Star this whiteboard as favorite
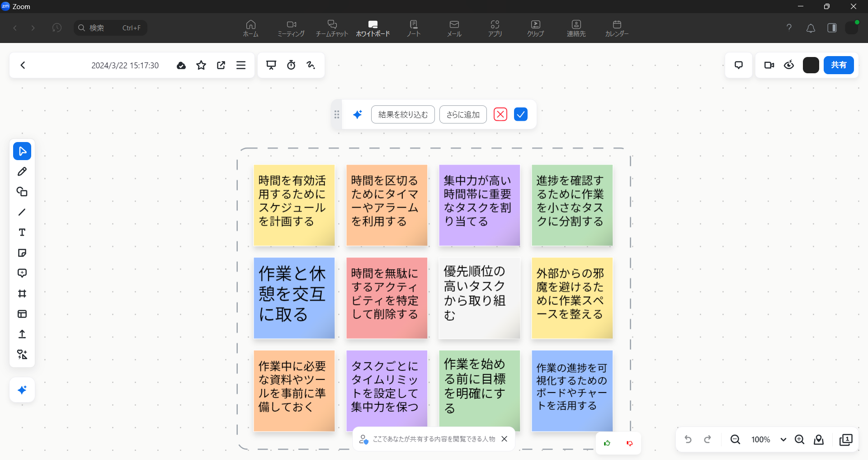The image size is (868, 460). [x=201, y=65]
